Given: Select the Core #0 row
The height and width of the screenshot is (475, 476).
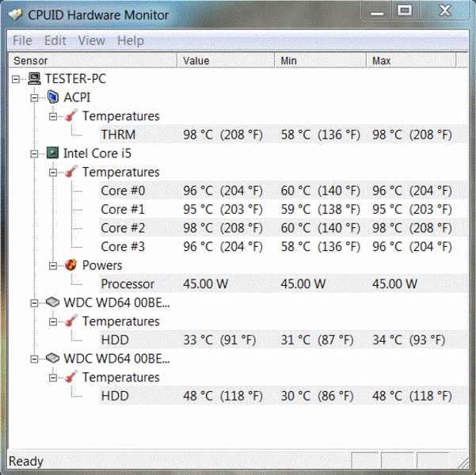Looking at the screenshot, I should pos(283,190).
